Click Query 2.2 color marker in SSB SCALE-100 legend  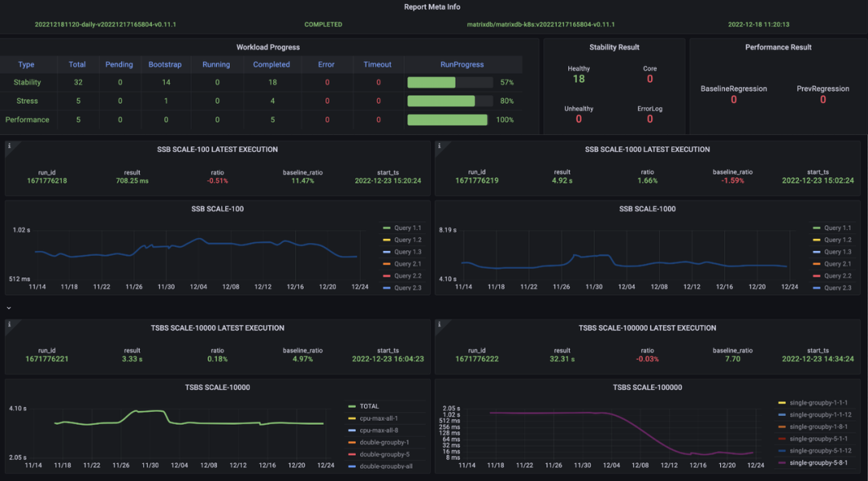(x=387, y=276)
